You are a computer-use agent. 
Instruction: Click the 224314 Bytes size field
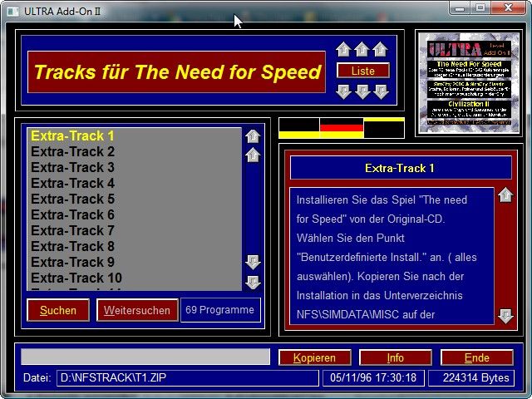[471, 378]
